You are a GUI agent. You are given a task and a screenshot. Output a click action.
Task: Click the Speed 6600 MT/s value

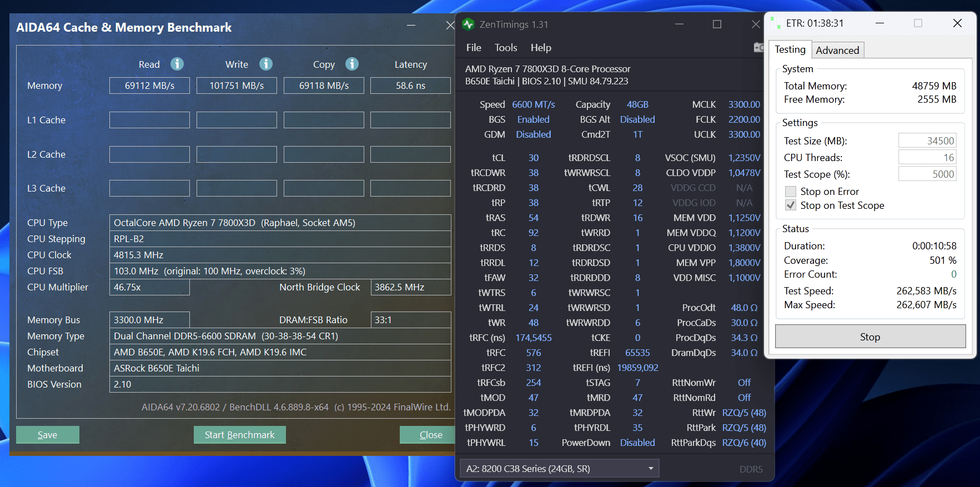click(534, 104)
